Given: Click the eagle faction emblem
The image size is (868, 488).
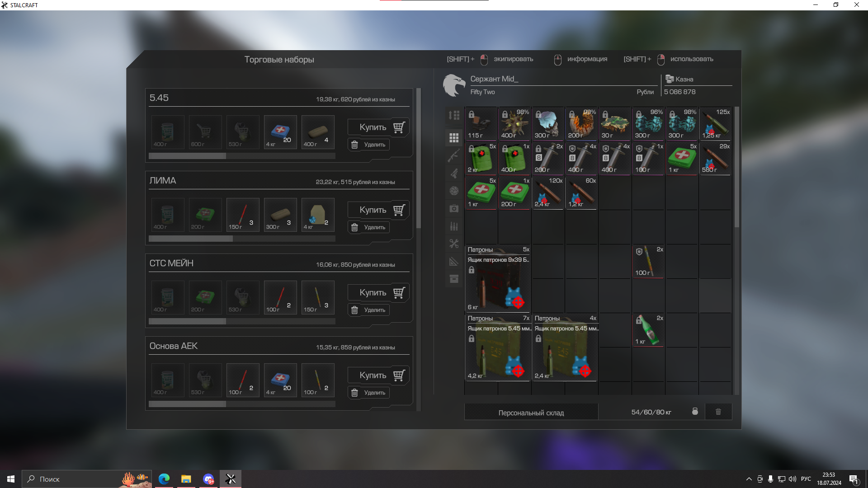Looking at the screenshot, I should [454, 85].
